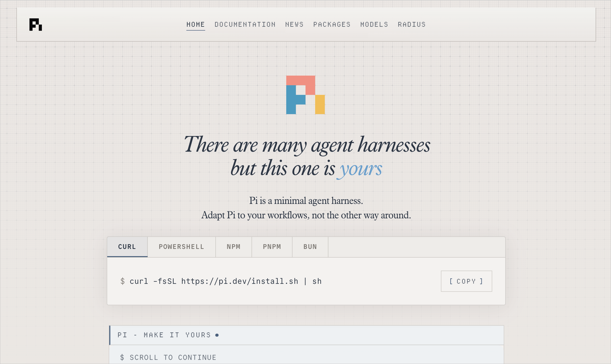
Task: Click the 'SCROLL TO CONTINUE' line
Action: coord(173,357)
